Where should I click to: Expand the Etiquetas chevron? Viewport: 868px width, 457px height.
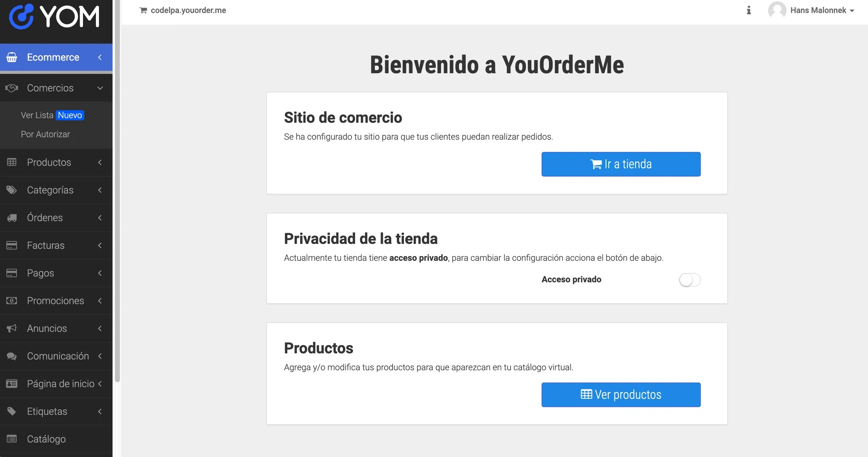pyautogui.click(x=100, y=411)
